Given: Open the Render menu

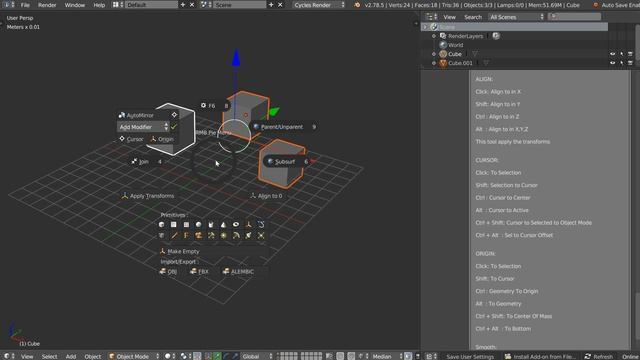Looking at the screenshot, I should click(x=47, y=5).
